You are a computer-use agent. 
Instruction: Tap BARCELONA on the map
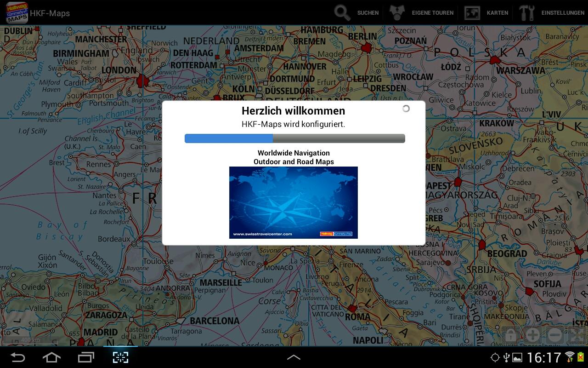tap(215, 321)
